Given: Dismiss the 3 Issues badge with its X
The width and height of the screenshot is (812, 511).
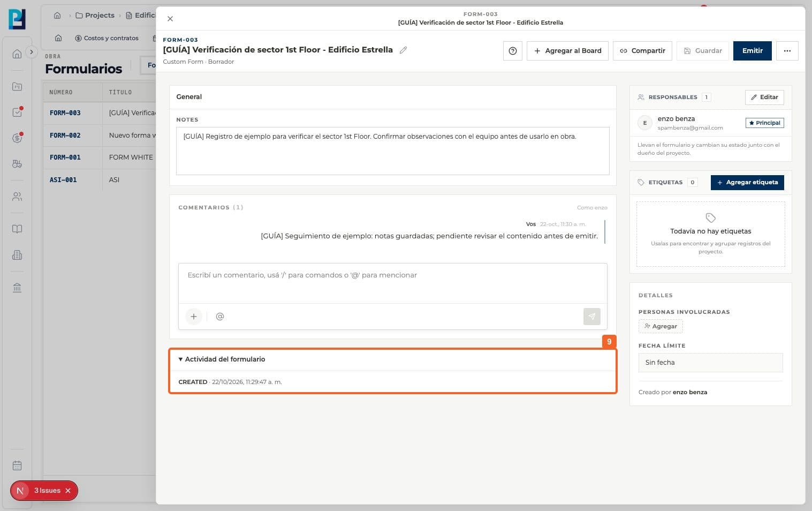Looking at the screenshot, I should [x=68, y=491].
